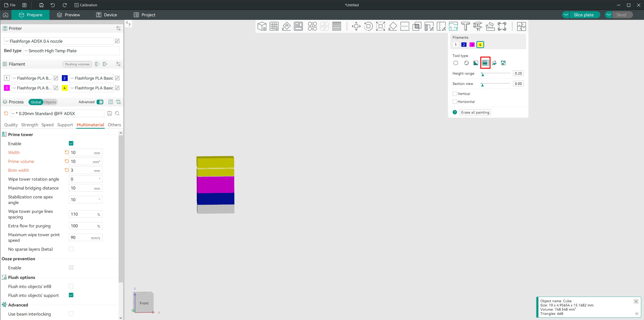Image resolution: width=644 pixels, height=320 pixels.
Task: Disable the Prime tower Enable checkbox
Action: pos(71,143)
